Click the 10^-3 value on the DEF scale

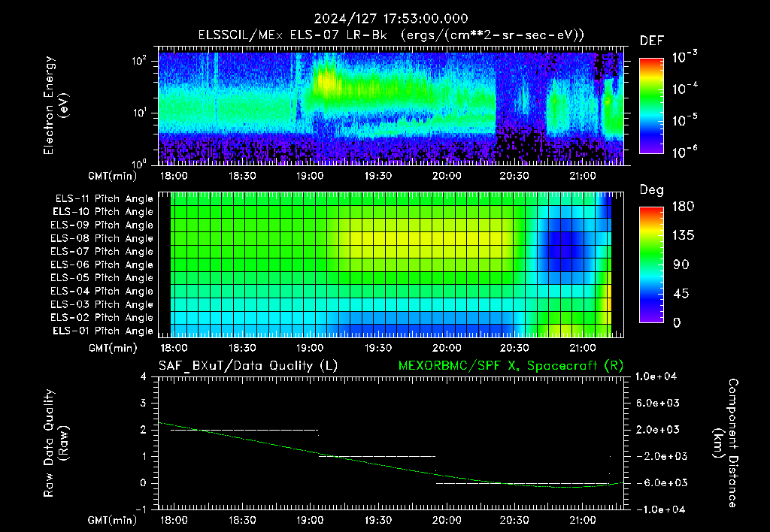point(684,56)
